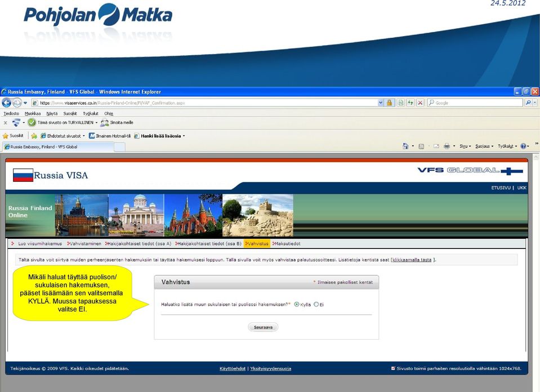Go to Vahvistaminen step

tap(86, 243)
